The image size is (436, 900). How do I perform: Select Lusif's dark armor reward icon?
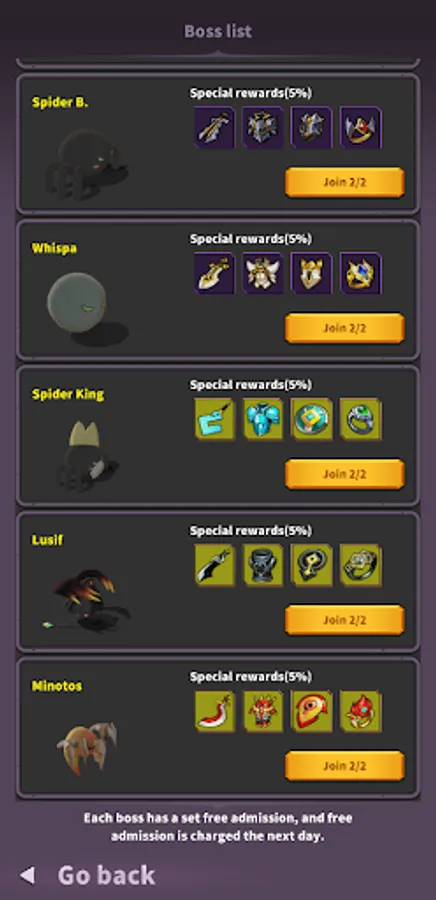263,565
